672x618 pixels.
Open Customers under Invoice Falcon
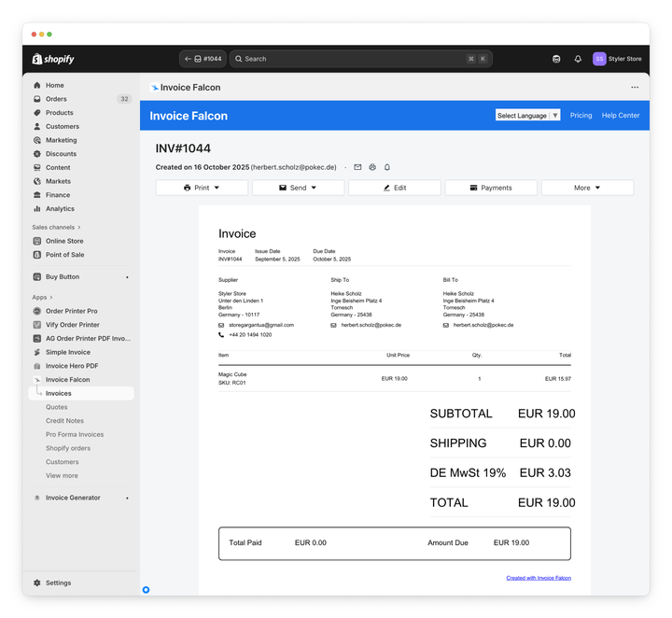[63, 462]
